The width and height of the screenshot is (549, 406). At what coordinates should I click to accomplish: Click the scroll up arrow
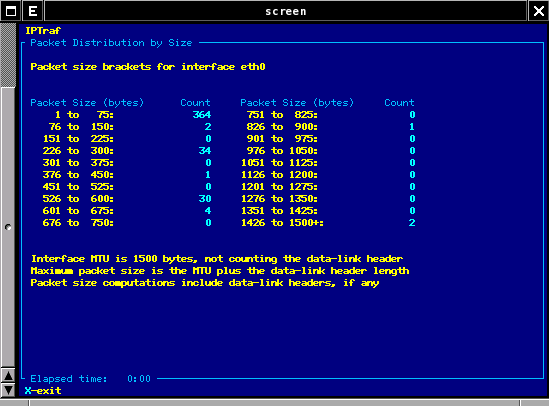[x=8, y=376]
